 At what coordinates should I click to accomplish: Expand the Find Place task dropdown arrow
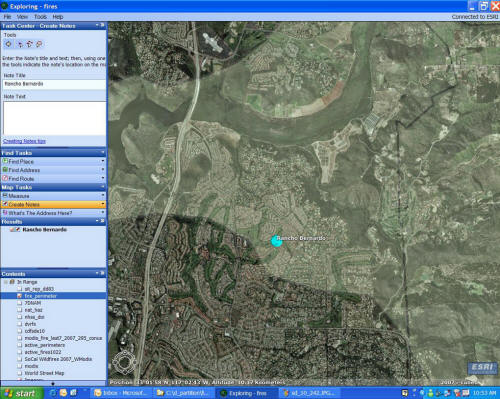pyautogui.click(x=103, y=161)
